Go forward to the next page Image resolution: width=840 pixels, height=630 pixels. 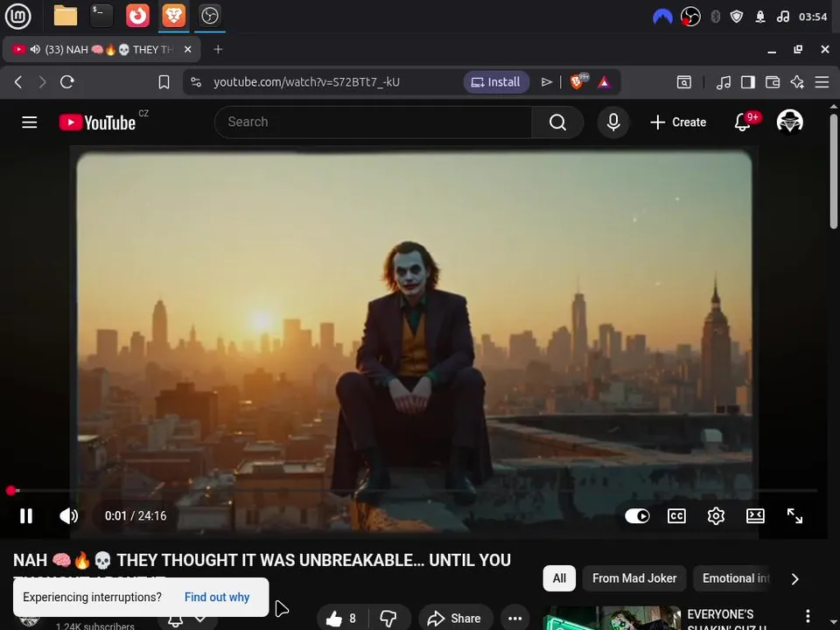[x=42, y=82]
